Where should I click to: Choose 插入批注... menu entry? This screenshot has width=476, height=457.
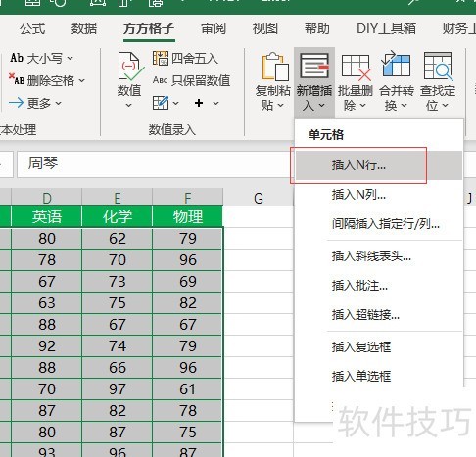pyautogui.click(x=379, y=286)
